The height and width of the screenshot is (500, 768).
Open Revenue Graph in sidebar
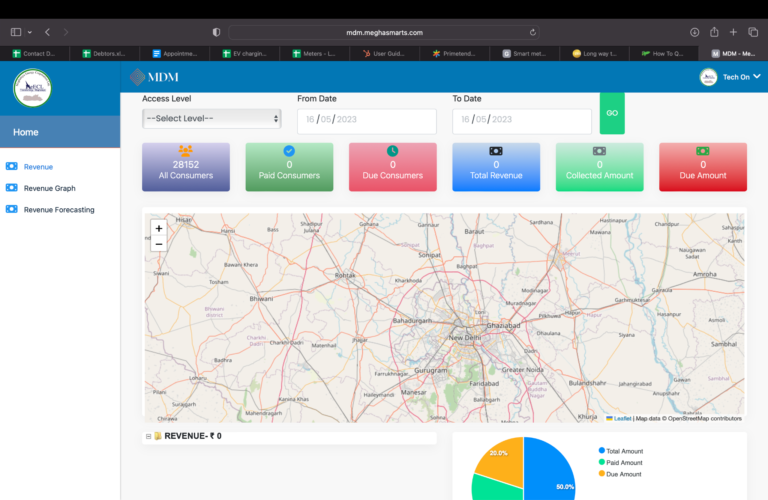pos(49,188)
